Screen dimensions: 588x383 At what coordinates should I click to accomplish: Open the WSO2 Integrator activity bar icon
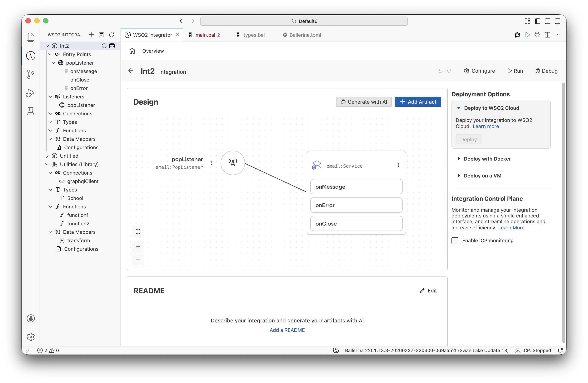pos(31,56)
